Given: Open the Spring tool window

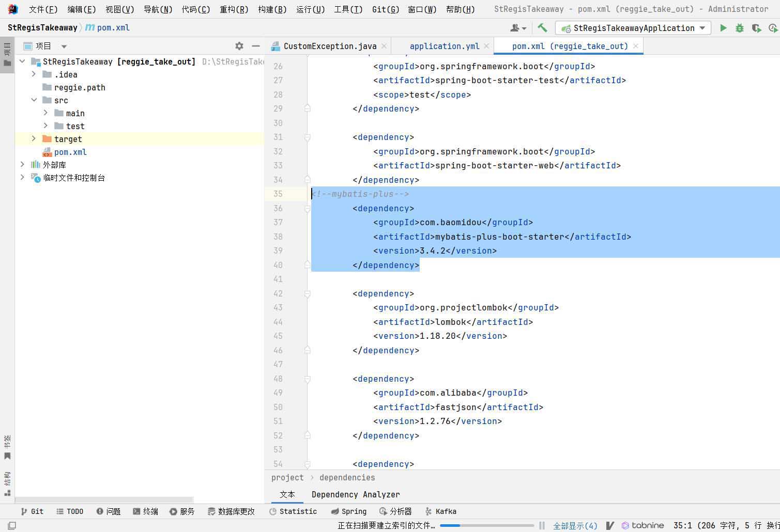Looking at the screenshot, I should coord(348,511).
